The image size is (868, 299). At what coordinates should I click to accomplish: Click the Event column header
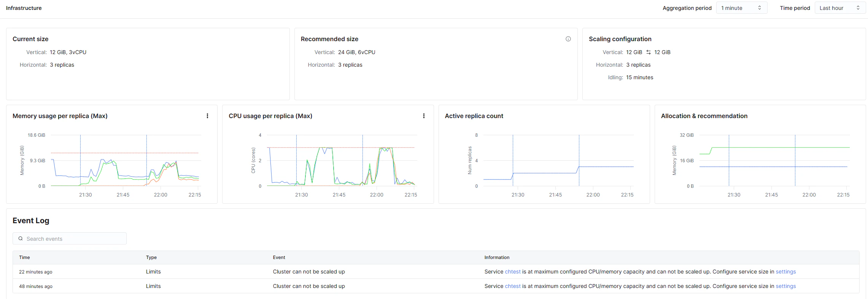(x=279, y=257)
